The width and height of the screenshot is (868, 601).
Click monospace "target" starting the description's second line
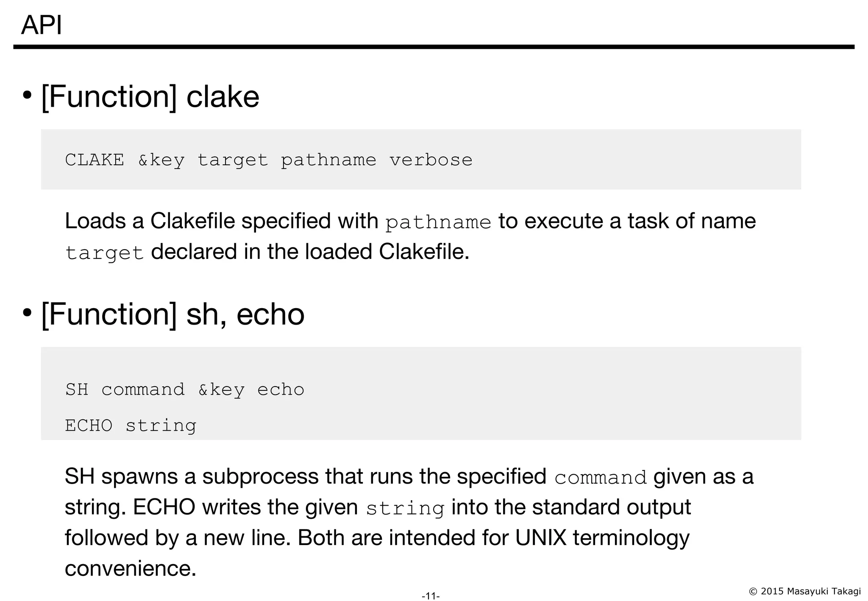pos(104,253)
